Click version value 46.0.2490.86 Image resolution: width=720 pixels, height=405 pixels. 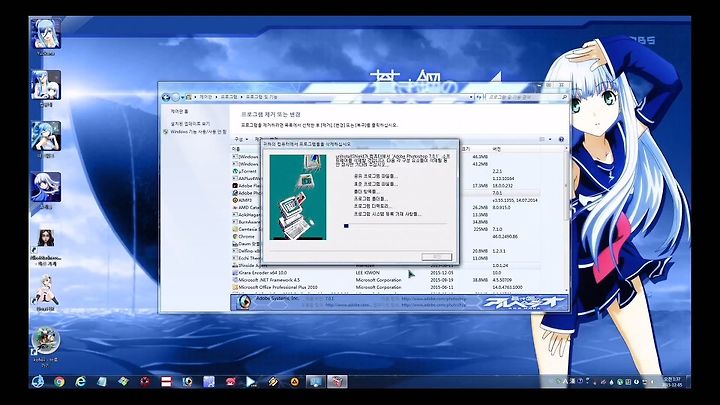pyautogui.click(x=505, y=236)
